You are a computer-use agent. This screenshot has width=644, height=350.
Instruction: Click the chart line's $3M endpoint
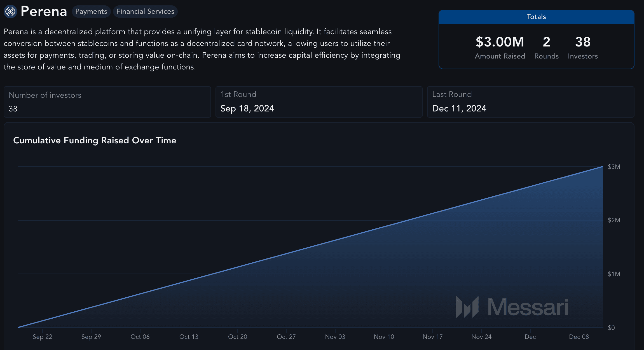pyautogui.click(x=603, y=167)
